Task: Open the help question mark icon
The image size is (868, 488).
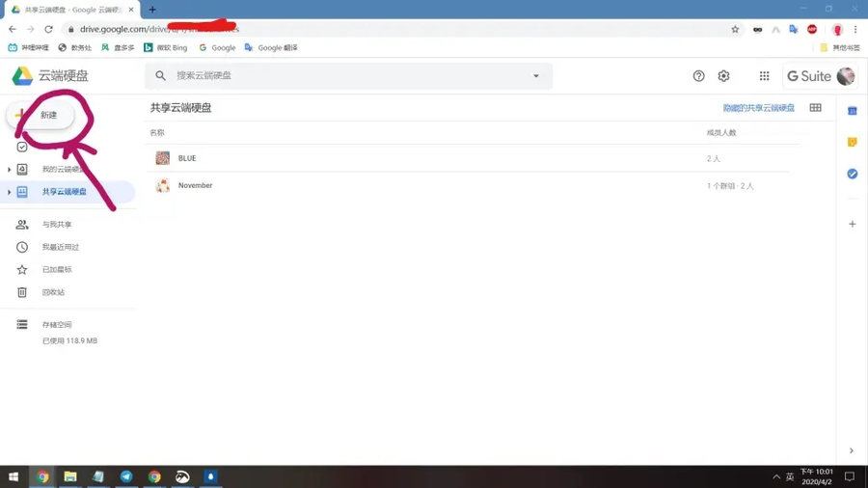Action: pos(699,76)
